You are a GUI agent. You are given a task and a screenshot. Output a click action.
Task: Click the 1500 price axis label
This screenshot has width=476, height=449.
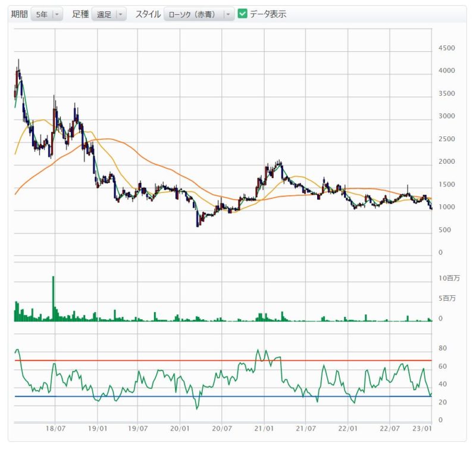(447, 185)
